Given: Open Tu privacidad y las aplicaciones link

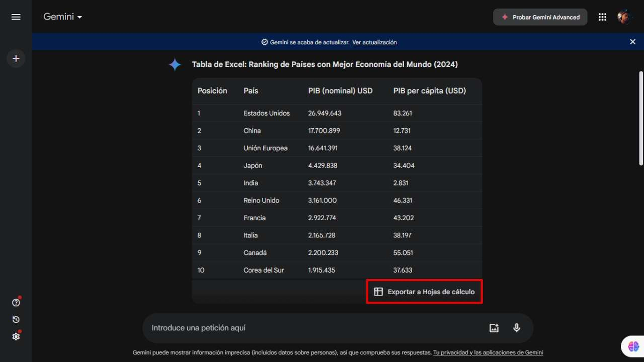Looking at the screenshot, I should click(x=488, y=352).
